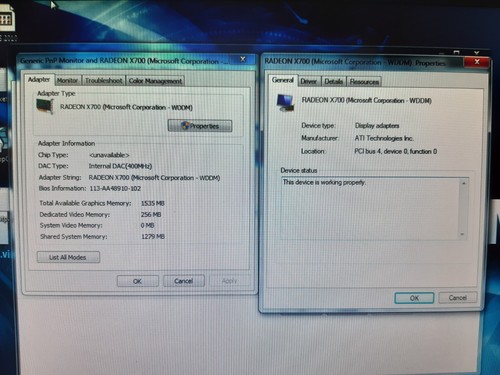Open the Properties button with shield icon
The image size is (500, 375).
click(200, 126)
